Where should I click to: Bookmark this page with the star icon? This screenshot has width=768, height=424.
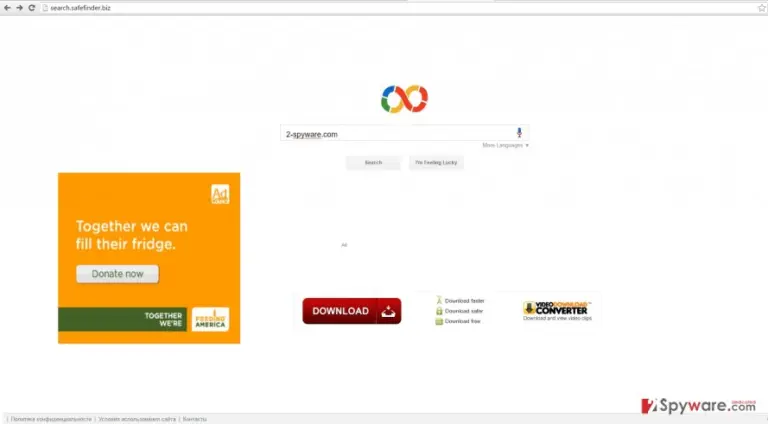[x=762, y=8]
